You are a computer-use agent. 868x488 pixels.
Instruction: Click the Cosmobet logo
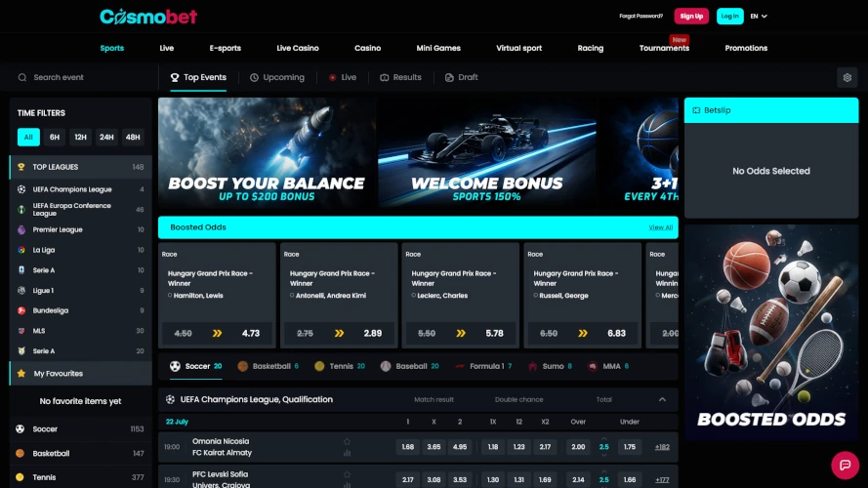[x=148, y=16]
